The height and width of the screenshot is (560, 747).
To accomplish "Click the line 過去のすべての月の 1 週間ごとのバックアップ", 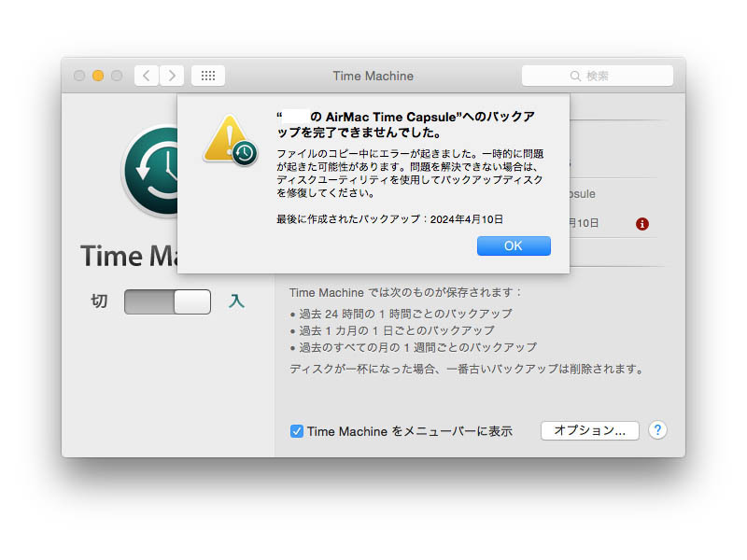I will pyautogui.click(x=417, y=347).
